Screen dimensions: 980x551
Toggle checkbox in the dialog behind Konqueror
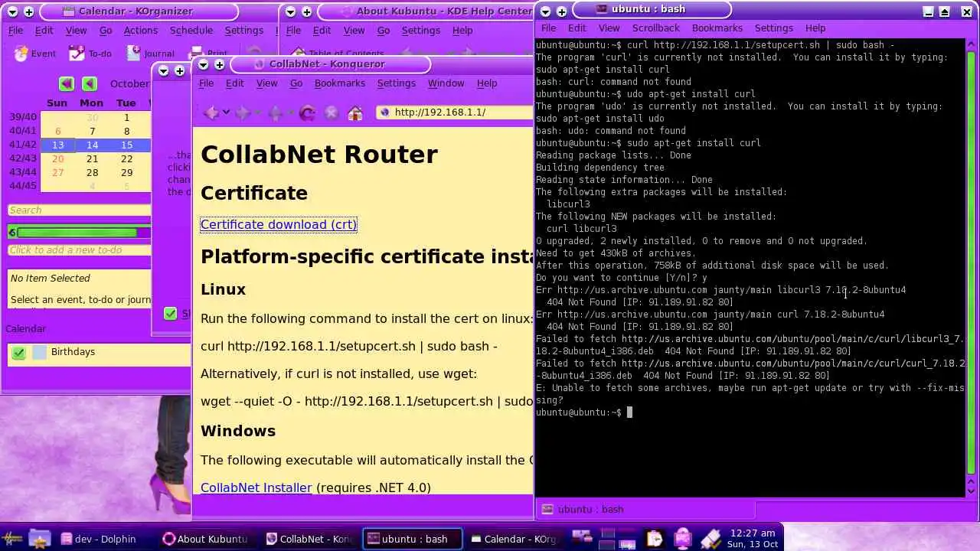(x=171, y=314)
